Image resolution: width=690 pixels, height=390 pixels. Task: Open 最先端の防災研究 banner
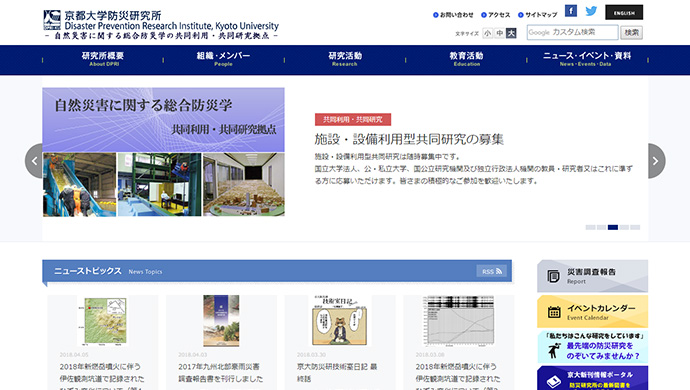tap(592, 347)
